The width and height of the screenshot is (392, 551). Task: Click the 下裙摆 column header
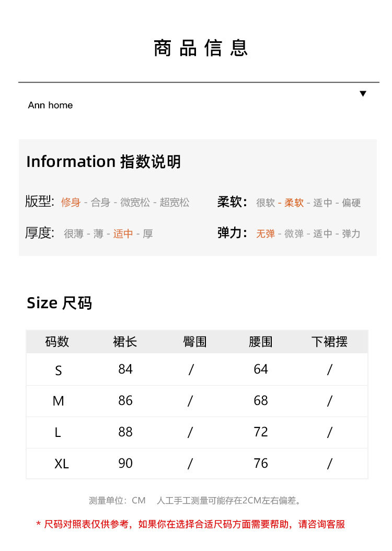point(329,342)
